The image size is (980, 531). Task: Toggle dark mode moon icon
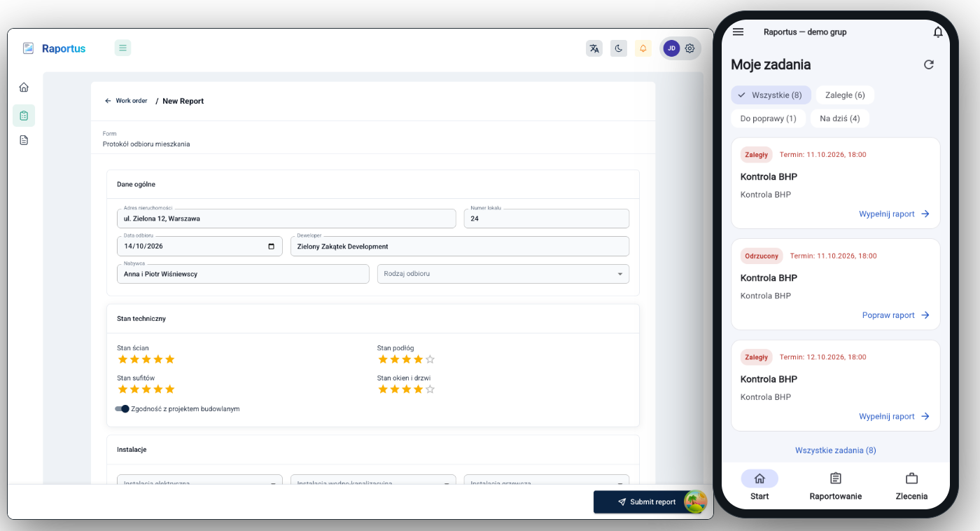[x=619, y=48]
